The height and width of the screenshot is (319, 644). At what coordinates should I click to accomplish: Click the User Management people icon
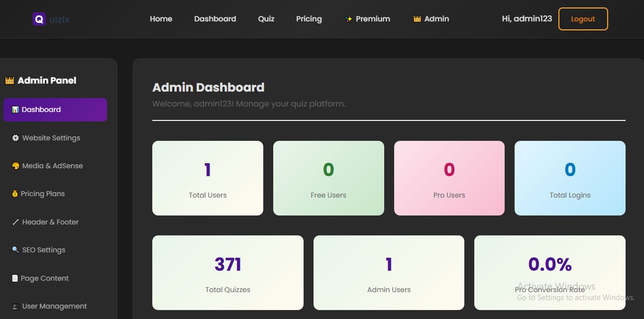(15, 306)
